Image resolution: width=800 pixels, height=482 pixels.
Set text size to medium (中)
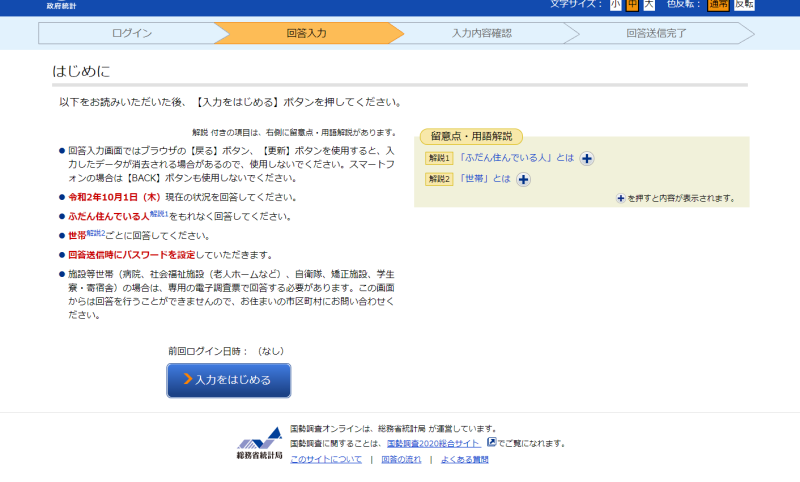click(632, 5)
